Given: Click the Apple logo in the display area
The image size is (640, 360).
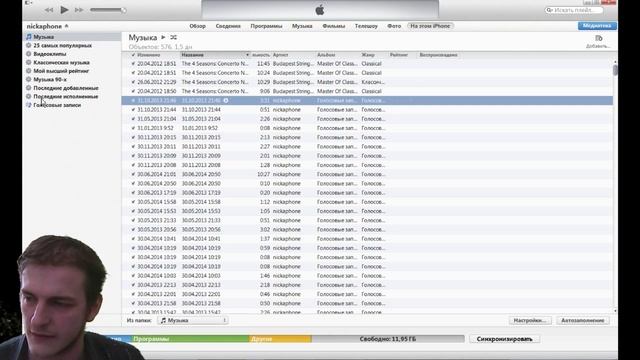Looking at the screenshot, I should (320, 10).
